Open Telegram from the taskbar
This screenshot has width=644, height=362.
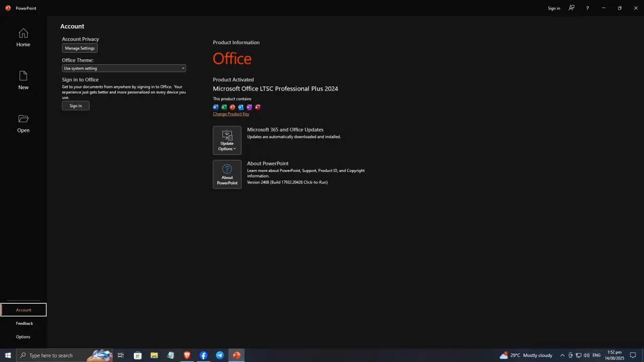220,355
